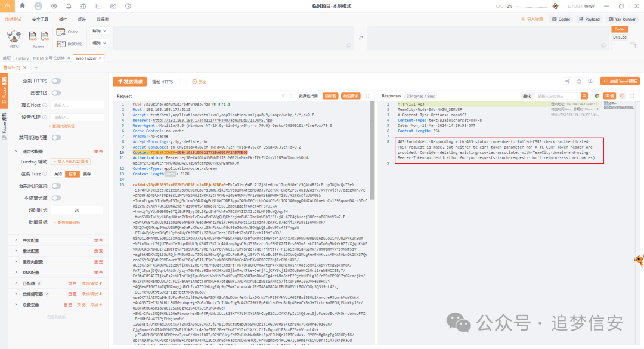Enable the 国密TLS switch
644x349 pixels.
(56, 93)
